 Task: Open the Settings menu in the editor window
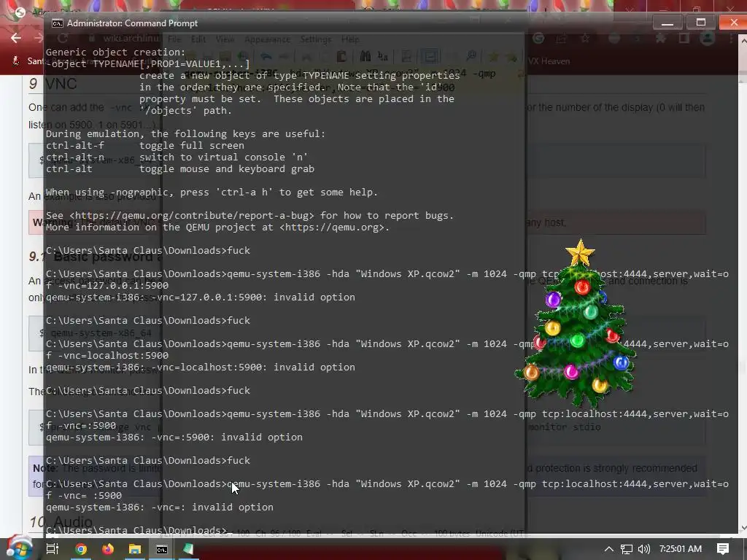pos(316,39)
